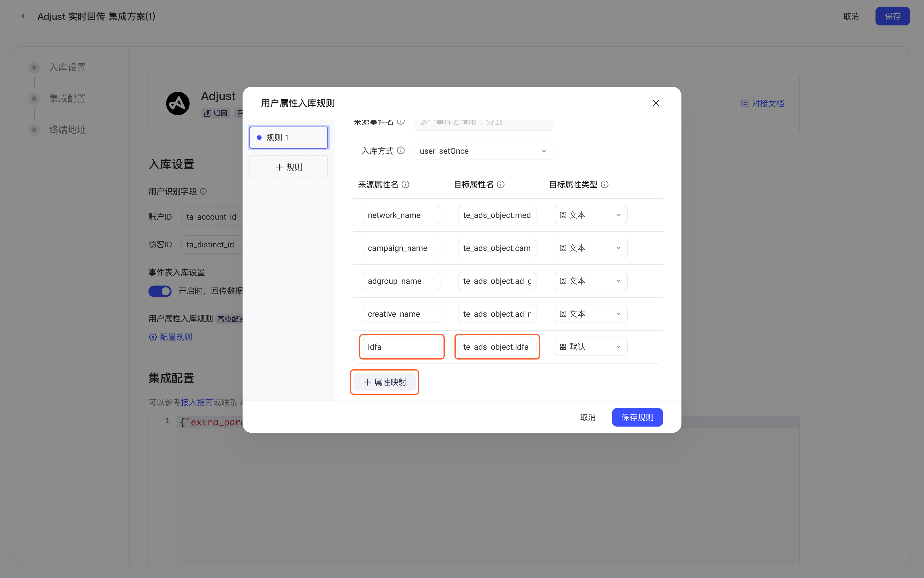Click the adgroup_name source field

pos(402,281)
